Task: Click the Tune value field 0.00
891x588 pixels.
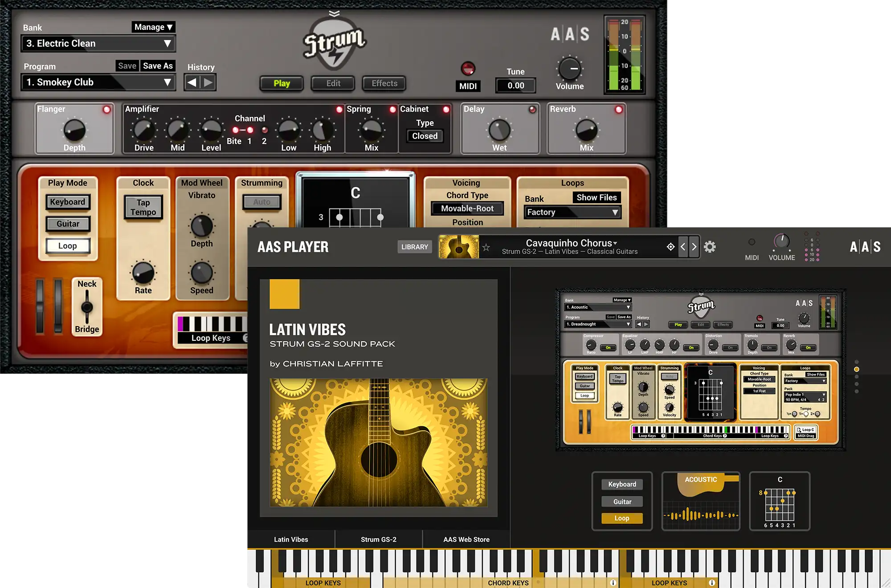Action: click(x=515, y=86)
